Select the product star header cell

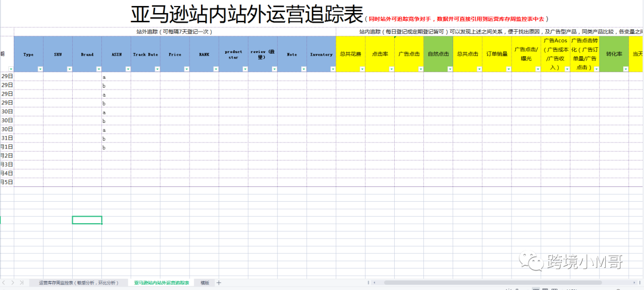(x=233, y=54)
